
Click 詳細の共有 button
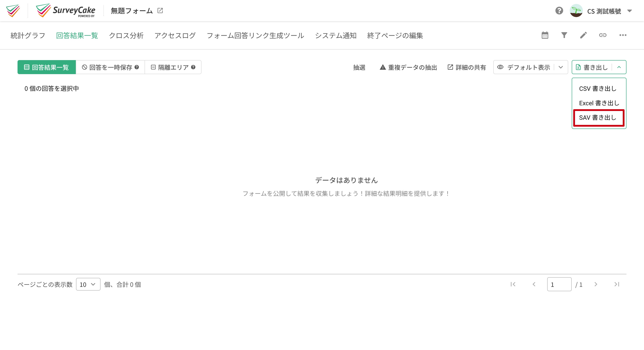point(467,67)
